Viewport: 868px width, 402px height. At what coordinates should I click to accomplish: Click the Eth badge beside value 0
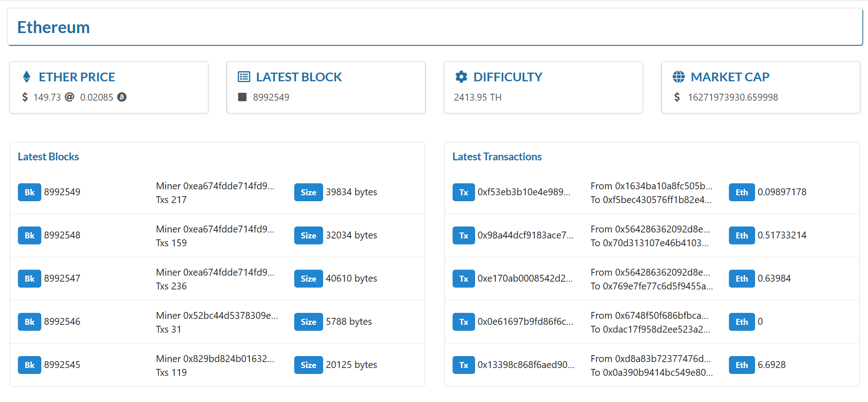click(742, 322)
